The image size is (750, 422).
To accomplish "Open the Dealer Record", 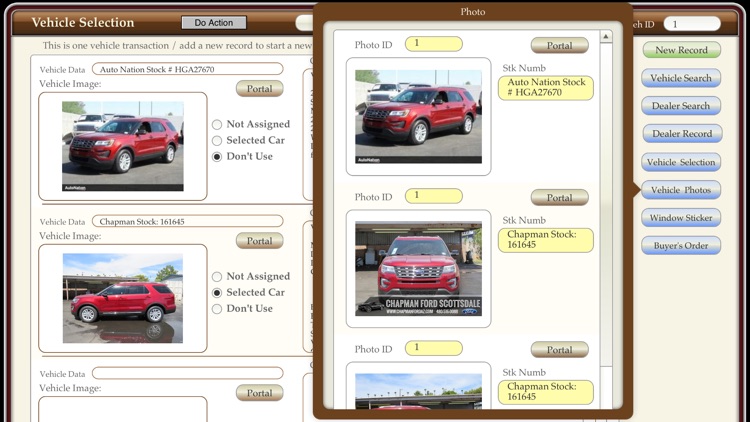I will pos(681,133).
